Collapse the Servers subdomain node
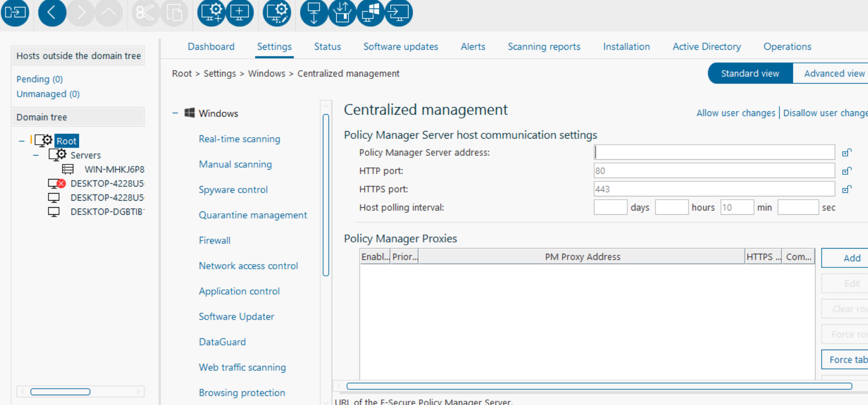 36,155
